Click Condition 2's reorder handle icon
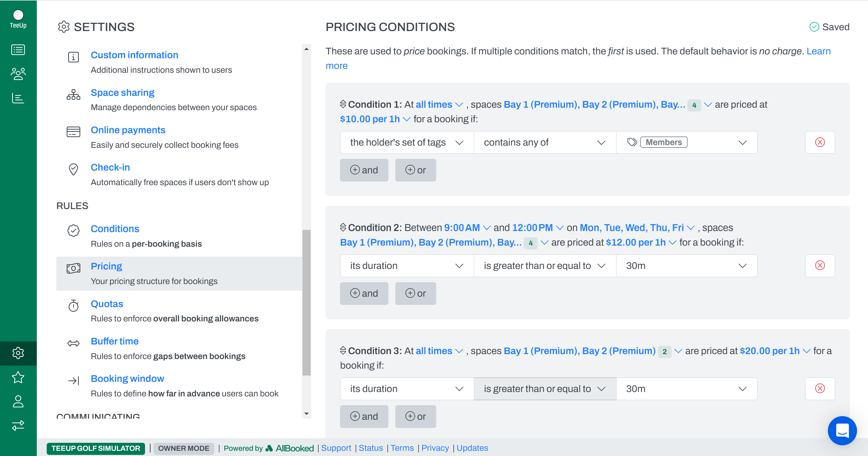Image resolution: width=868 pixels, height=456 pixels. pos(343,227)
